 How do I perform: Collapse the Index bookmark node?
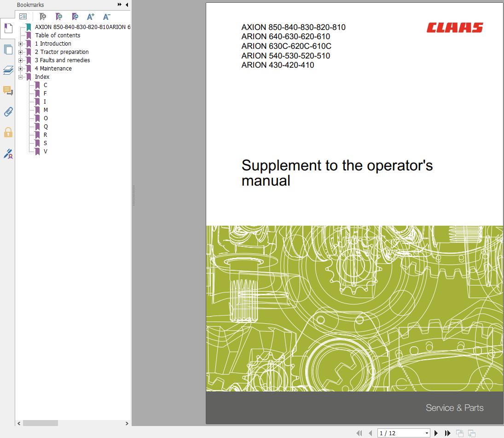point(20,77)
